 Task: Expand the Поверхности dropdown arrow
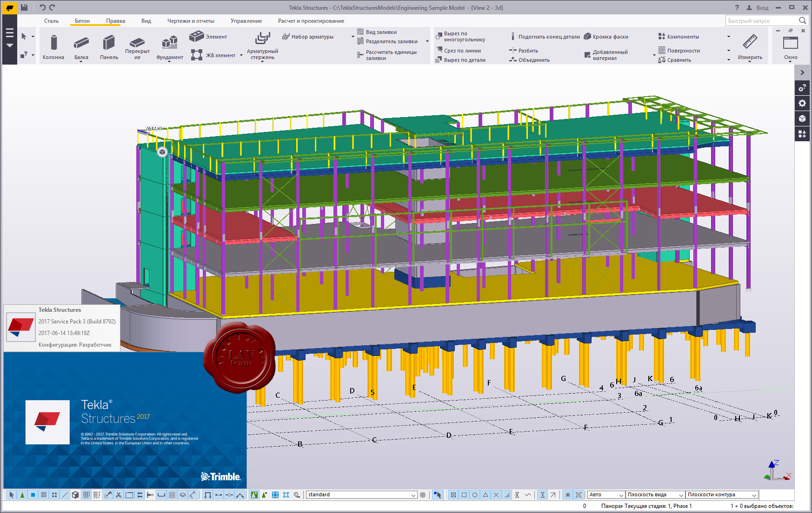click(729, 51)
